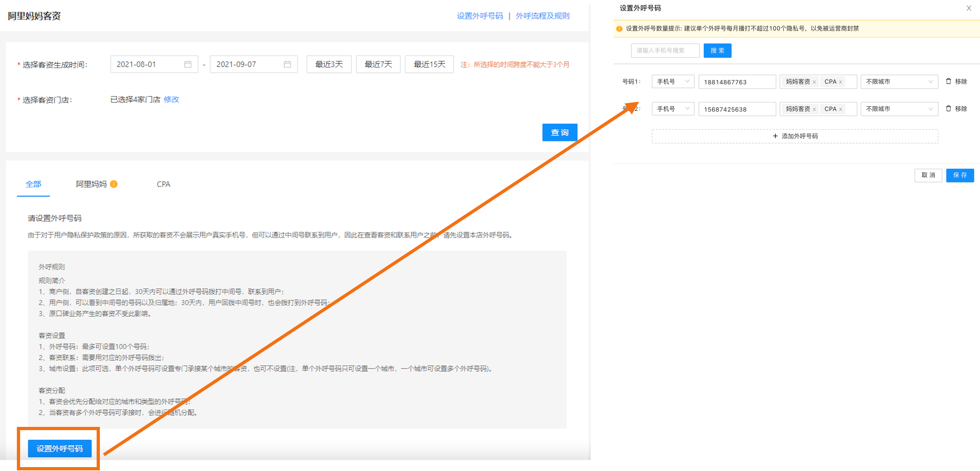
Task: Click the warning icon in the yellow notice bar
Action: pyautogui.click(x=619, y=29)
